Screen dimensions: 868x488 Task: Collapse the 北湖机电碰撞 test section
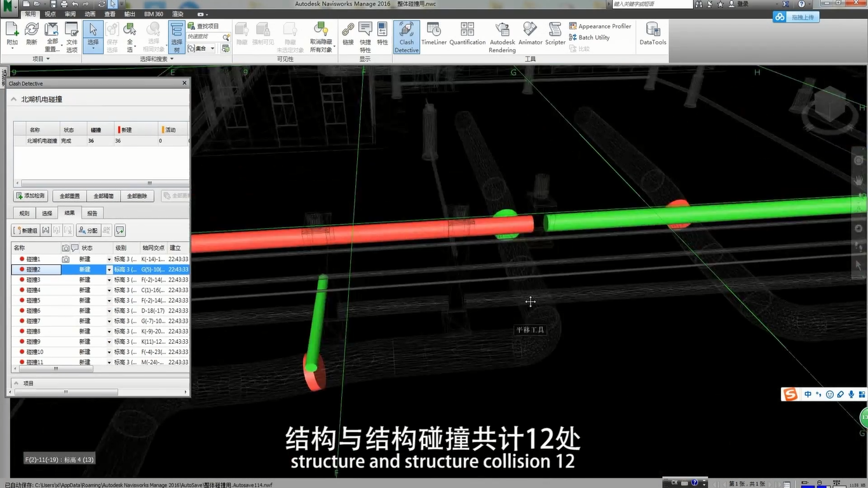[x=14, y=99]
